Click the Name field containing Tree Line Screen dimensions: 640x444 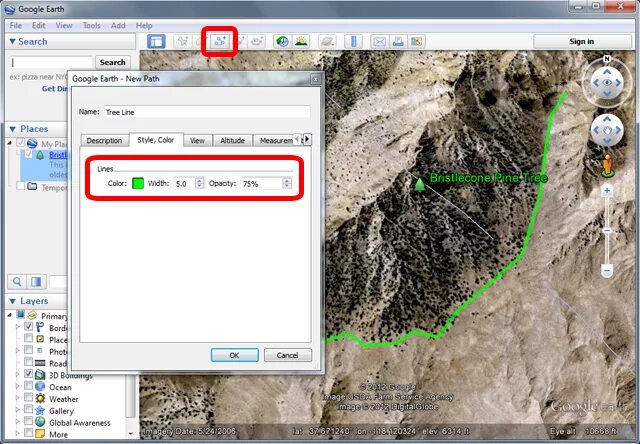tap(207, 112)
